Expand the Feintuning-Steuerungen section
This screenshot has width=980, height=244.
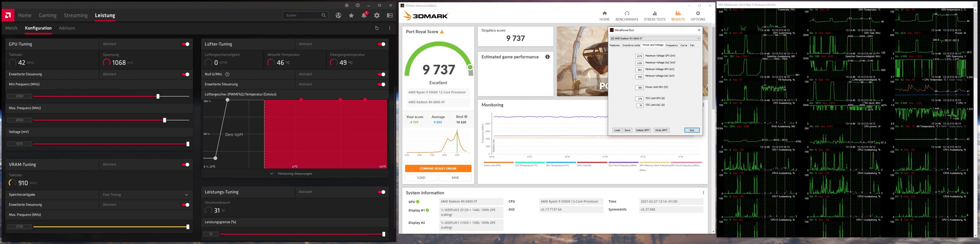(x=291, y=174)
